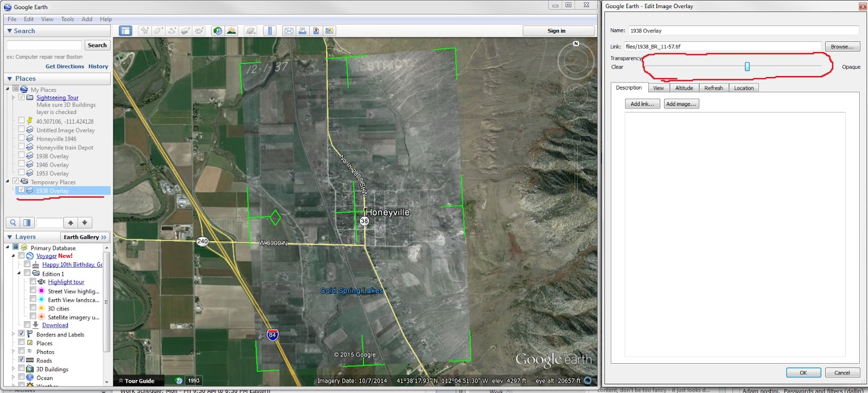The width and height of the screenshot is (868, 393).
Task: Open the Add menu
Action: tap(87, 19)
